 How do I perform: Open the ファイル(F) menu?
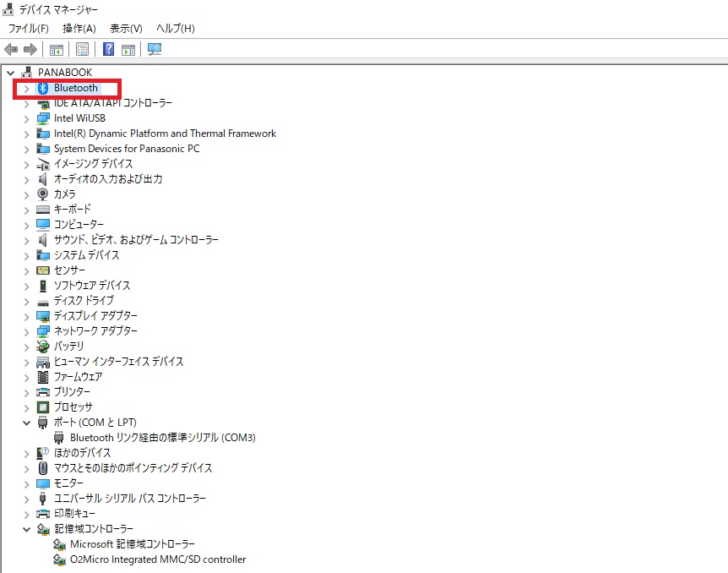click(x=29, y=29)
